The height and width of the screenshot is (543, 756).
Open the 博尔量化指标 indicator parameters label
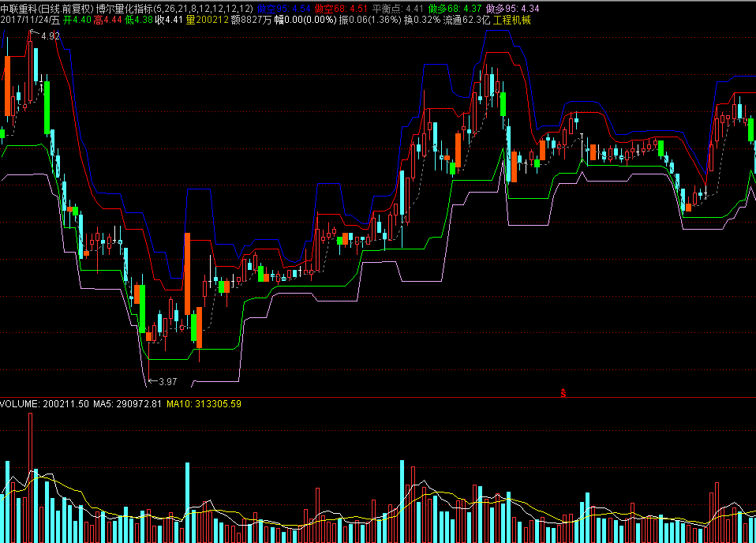(x=174, y=8)
